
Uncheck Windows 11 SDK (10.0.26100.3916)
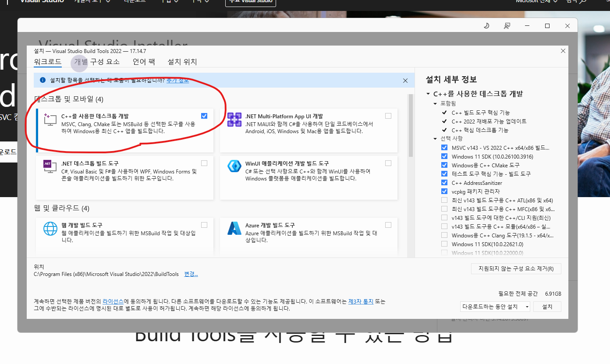(444, 156)
